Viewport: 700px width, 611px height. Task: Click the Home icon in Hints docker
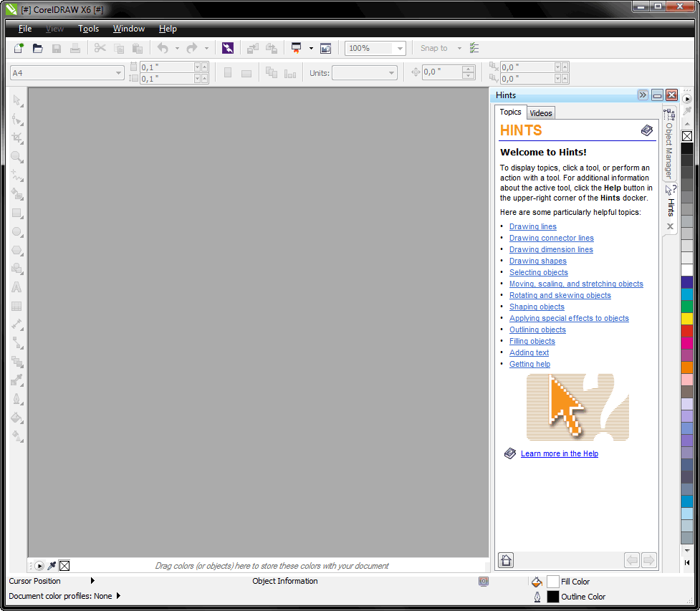pyautogui.click(x=506, y=560)
